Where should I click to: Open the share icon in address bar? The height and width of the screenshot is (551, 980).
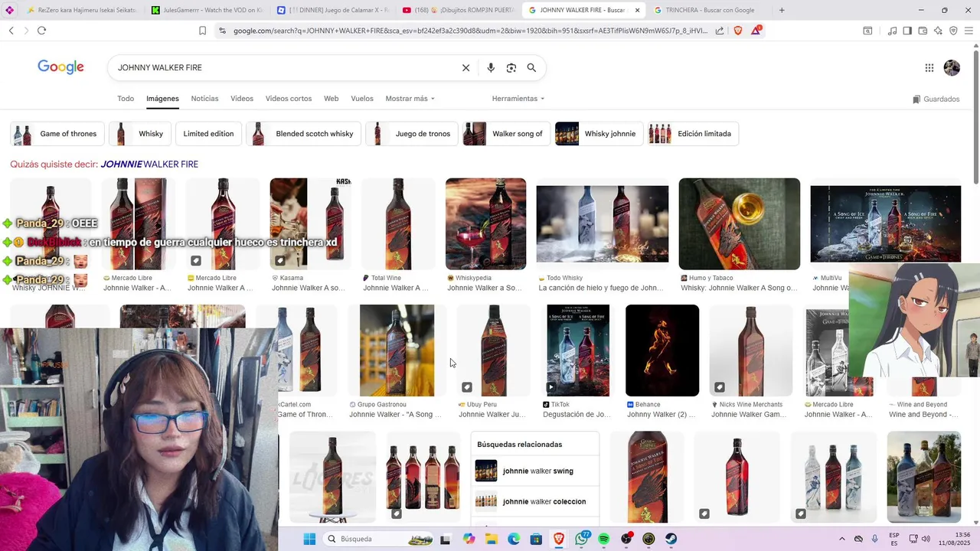[x=720, y=31]
